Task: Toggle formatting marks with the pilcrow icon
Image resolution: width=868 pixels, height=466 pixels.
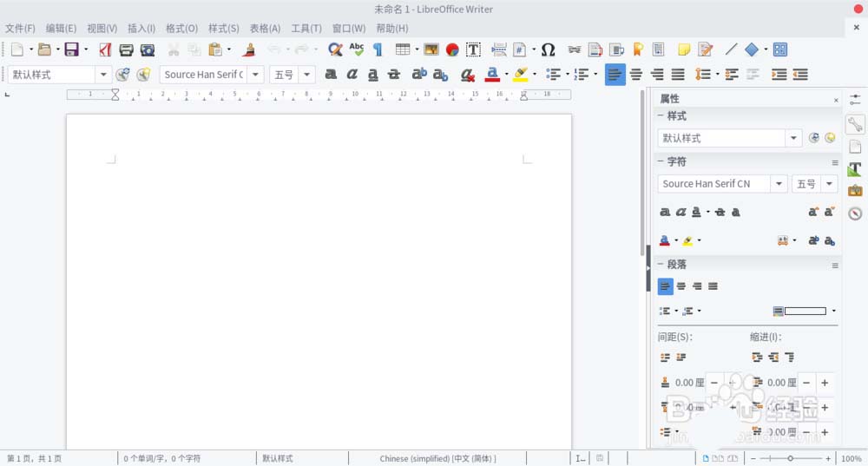Action: (x=378, y=50)
